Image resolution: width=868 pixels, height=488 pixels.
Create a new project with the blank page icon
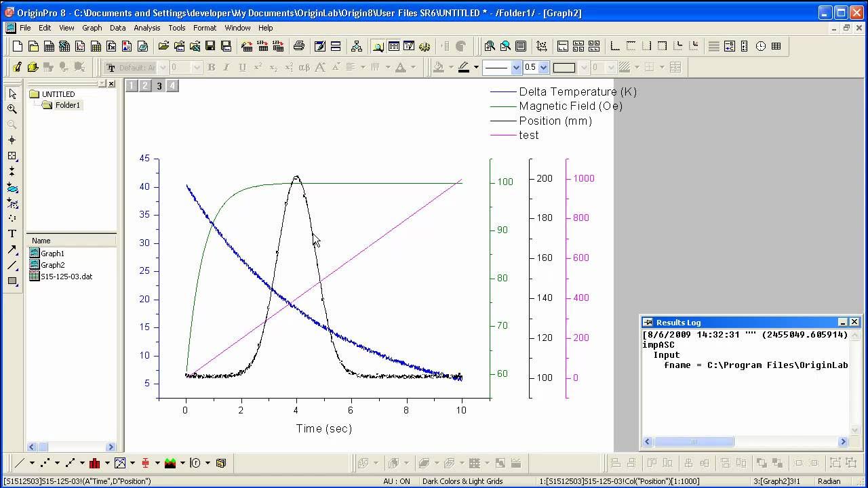pyautogui.click(x=18, y=46)
